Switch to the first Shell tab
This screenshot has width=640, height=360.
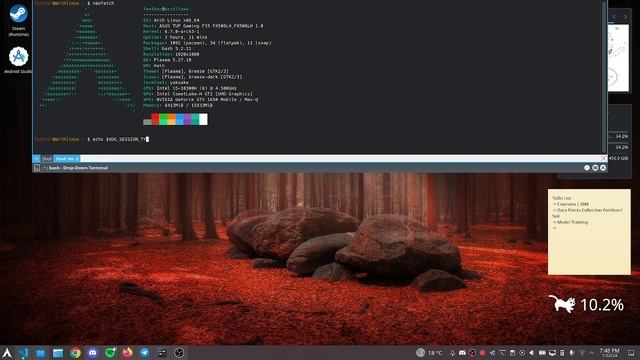click(47, 158)
